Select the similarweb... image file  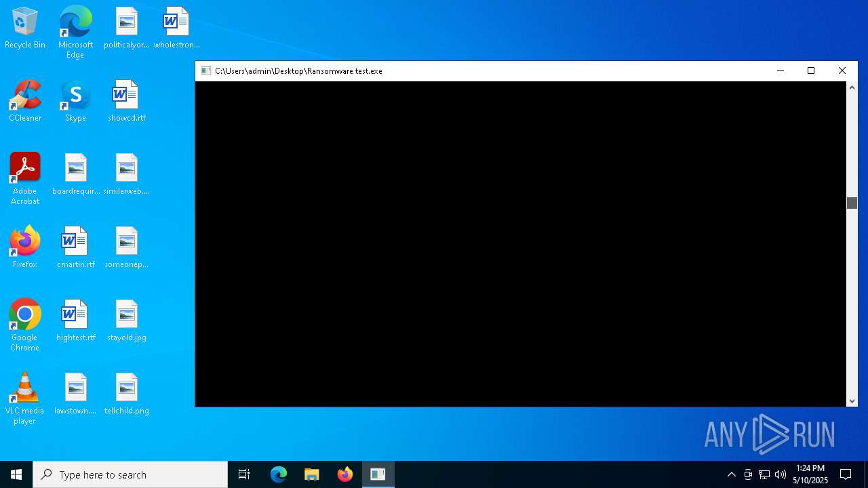pos(127,175)
